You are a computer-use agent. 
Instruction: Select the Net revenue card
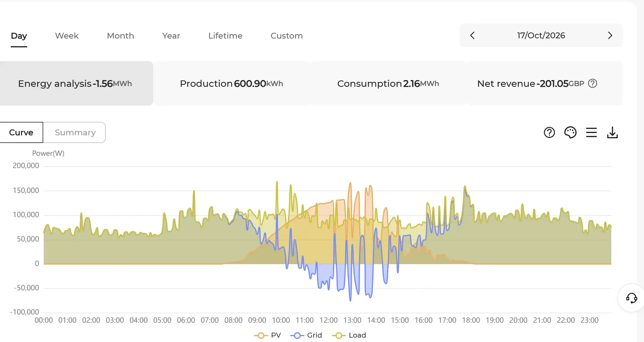tap(545, 83)
